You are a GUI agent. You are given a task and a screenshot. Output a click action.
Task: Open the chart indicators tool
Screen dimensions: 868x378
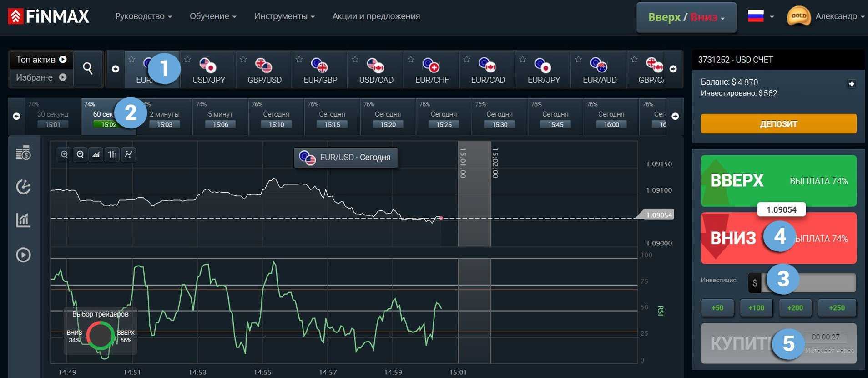[129, 154]
